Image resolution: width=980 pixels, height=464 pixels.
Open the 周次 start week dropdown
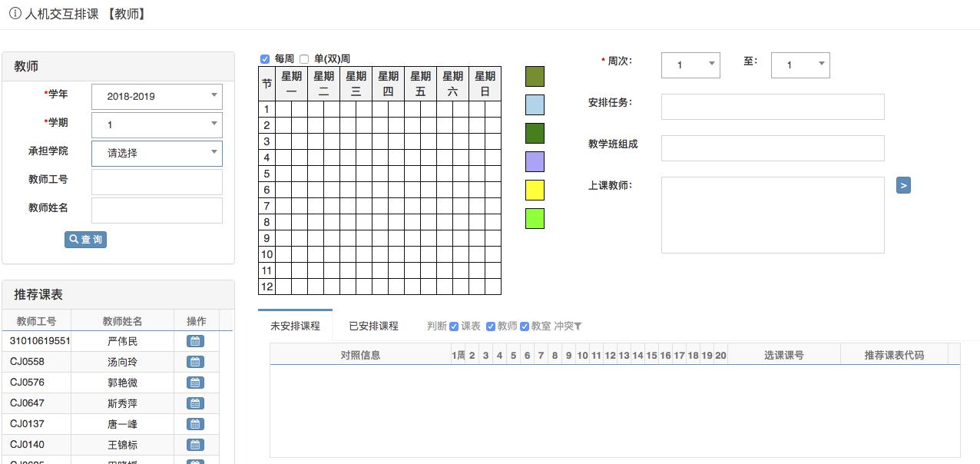pyautogui.click(x=690, y=65)
